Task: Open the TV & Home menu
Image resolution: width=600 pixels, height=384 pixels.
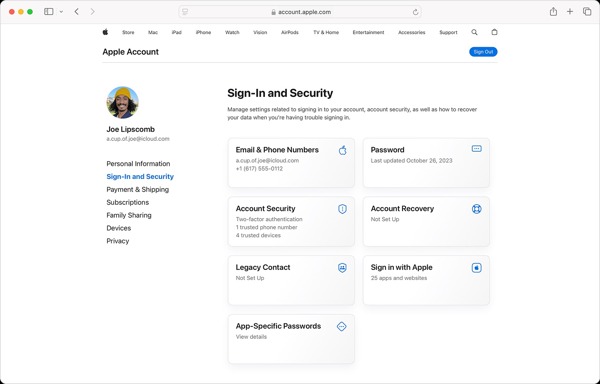Action: (326, 33)
